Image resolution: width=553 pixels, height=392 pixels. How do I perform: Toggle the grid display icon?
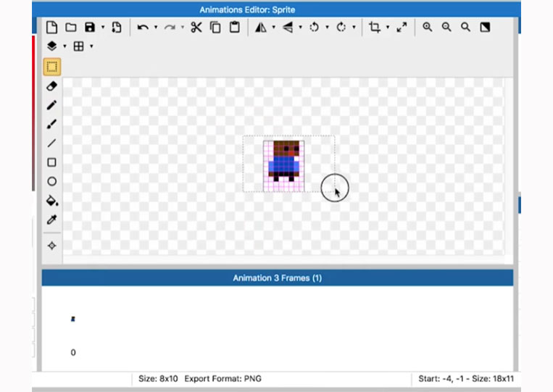click(x=78, y=46)
